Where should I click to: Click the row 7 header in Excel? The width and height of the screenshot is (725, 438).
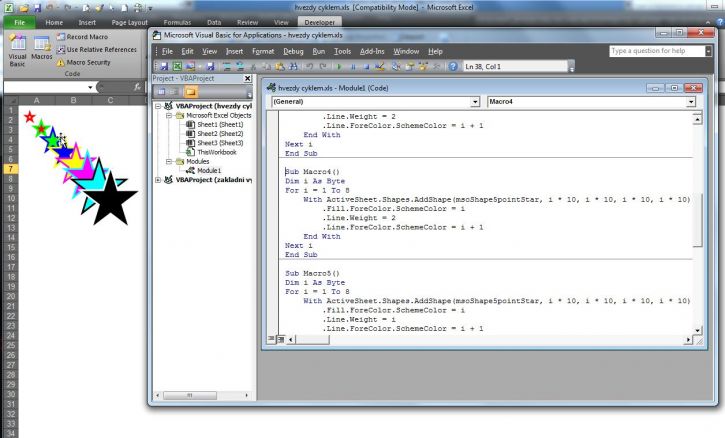[11, 169]
